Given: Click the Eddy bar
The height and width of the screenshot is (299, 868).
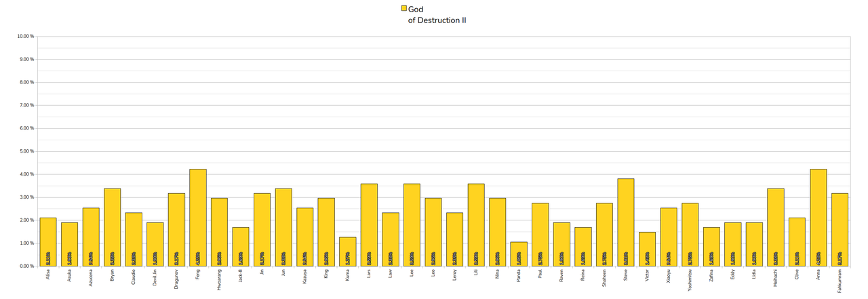Looking at the screenshot, I should coord(733,244).
